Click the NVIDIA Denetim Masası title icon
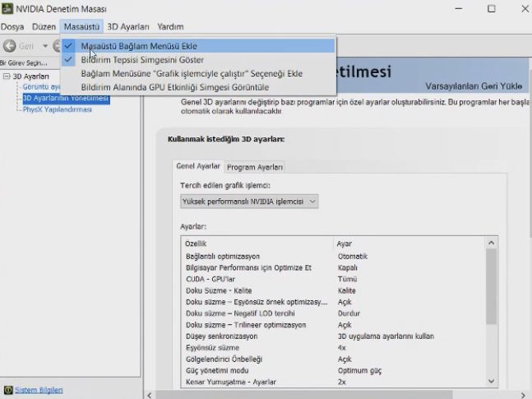The height and width of the screenshot is (399, 532). (x=7, y=8)
